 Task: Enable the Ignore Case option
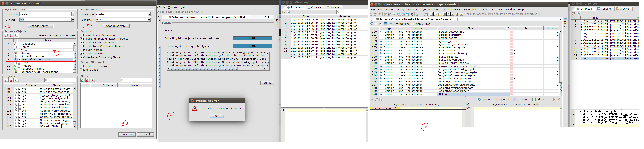pyautogui.click(x=81, y=70)
